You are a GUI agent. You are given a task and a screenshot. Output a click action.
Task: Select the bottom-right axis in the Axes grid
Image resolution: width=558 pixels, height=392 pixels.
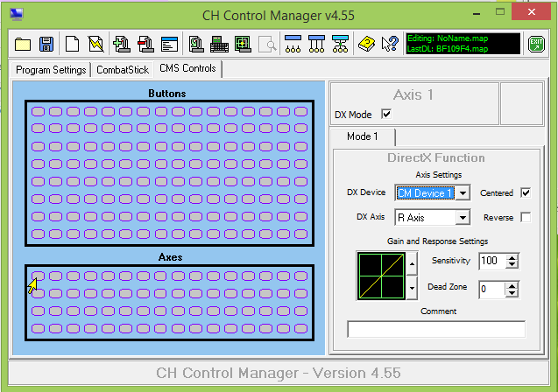[x=301, y=328]
